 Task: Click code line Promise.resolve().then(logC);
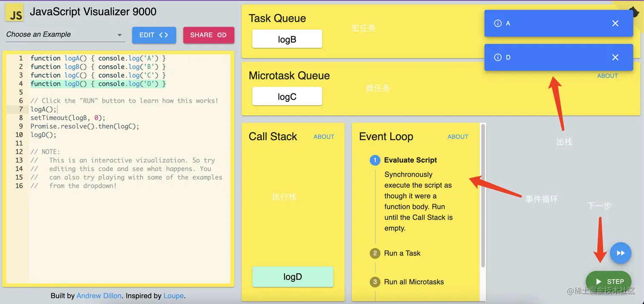coord(85,126)
